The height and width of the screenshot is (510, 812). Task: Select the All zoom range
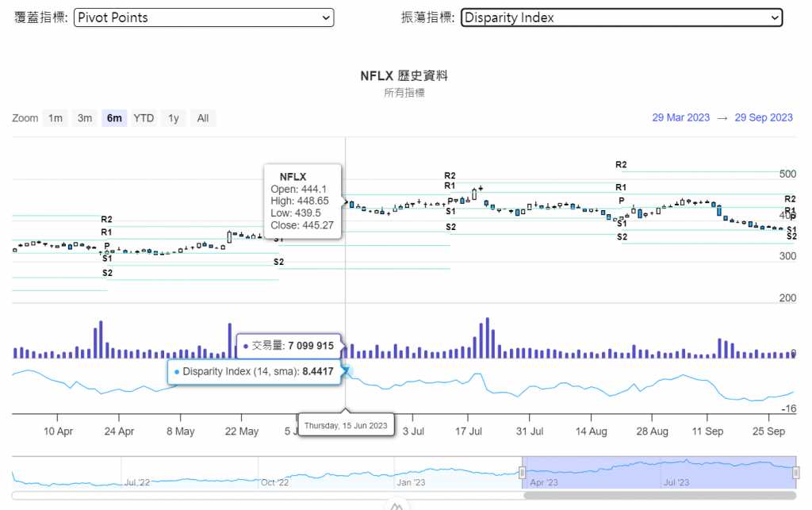click(203, 118)
